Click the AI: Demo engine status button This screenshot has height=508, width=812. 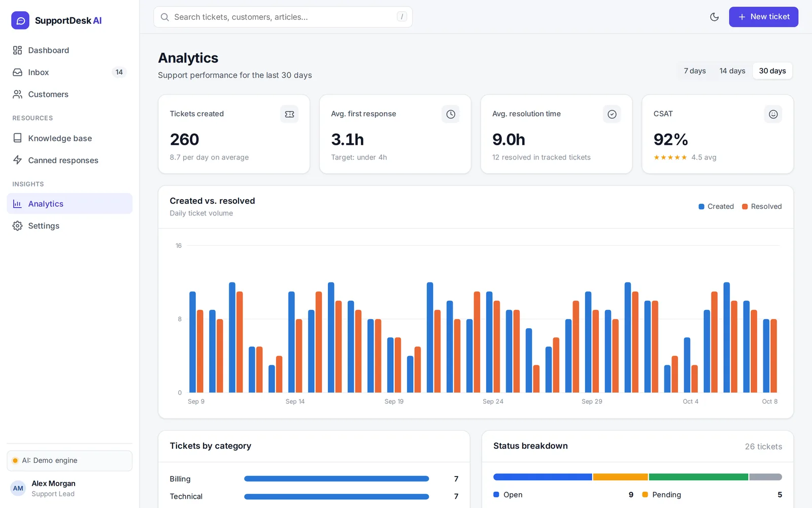(x=70, y=460)
